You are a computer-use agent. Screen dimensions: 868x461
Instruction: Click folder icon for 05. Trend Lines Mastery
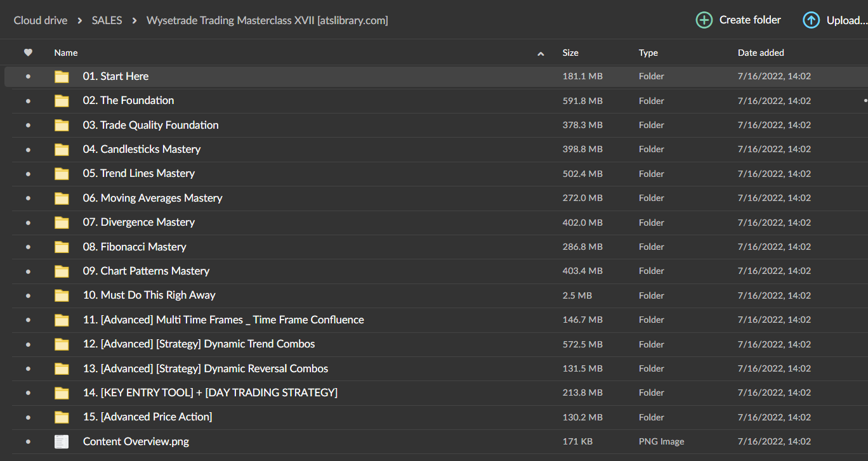62,174
